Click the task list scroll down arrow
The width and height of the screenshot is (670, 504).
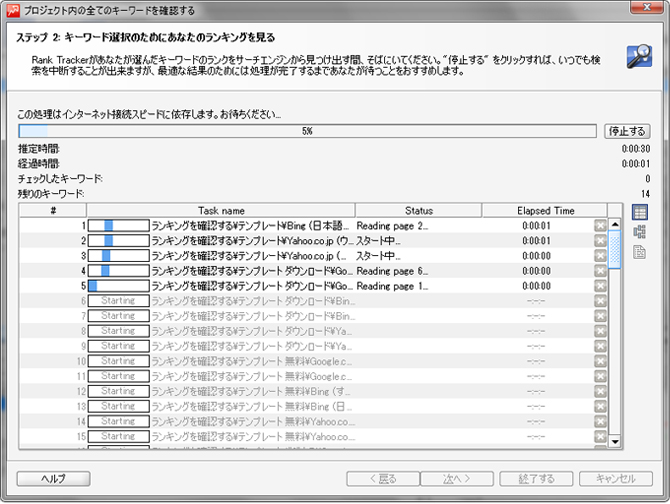tap(614, 442)
